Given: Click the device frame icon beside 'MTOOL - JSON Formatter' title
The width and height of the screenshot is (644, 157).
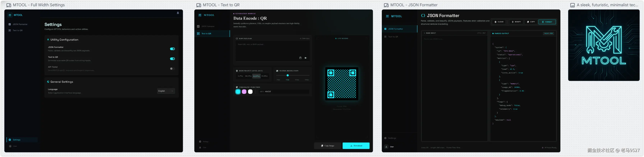Looking at the screenshot, I should (386, 5).
